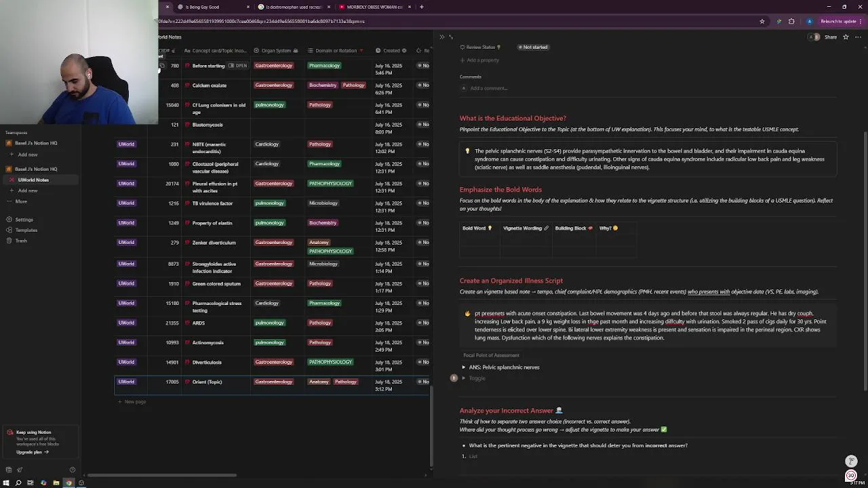Click the 'Bold Word' table header cell
Viewport: 868px width, 488px height.
480,228
